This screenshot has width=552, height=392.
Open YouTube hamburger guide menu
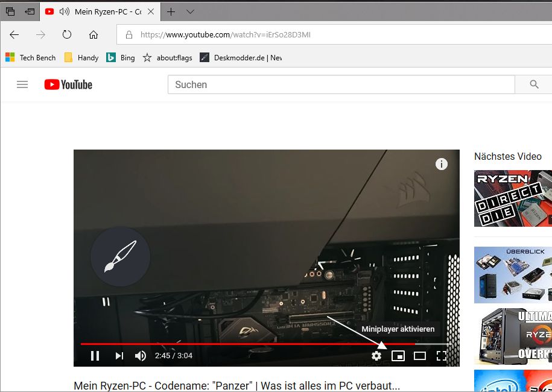click(x=22, y=84)
